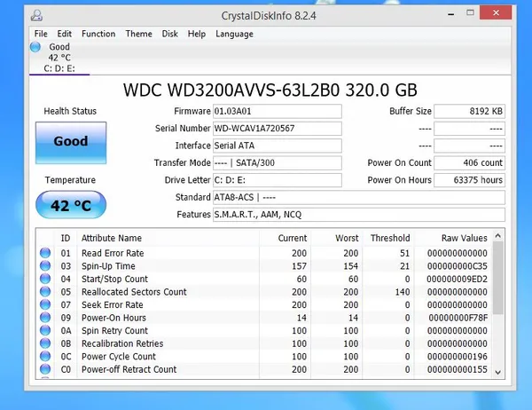Open the Help menu
The width and height of the screenshot is (532, 410).
(197, 34)
